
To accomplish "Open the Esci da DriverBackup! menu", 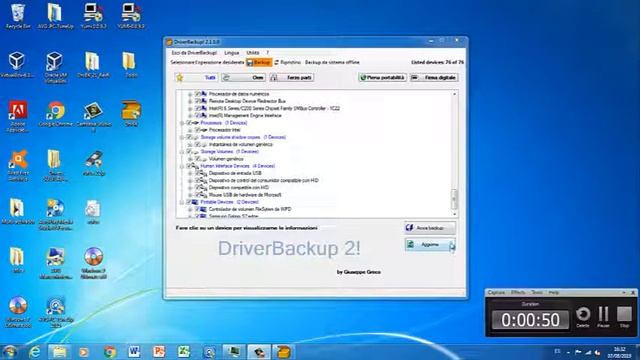I will (x=194, y=53).
